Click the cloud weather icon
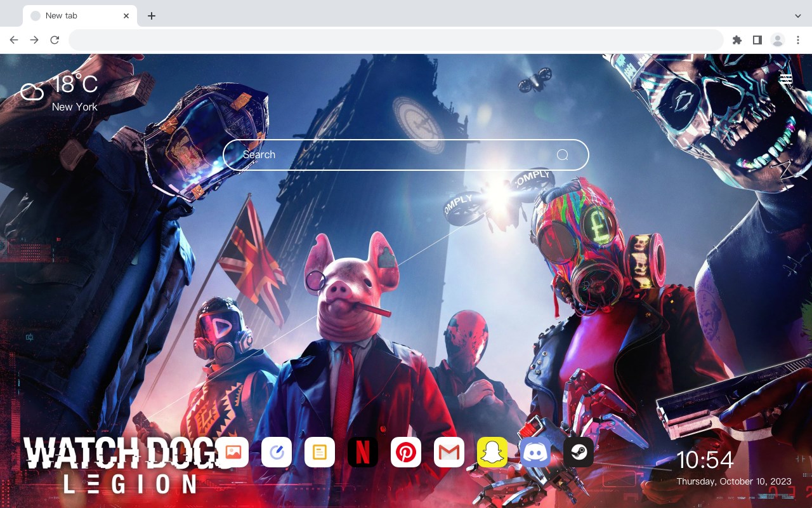Screen dimensions: 812x508 click(32, 92)
